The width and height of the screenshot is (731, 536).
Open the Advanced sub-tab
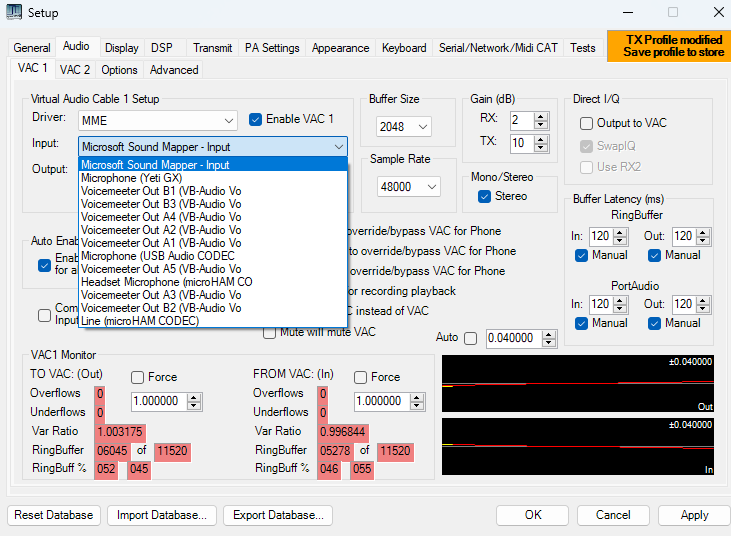click(x=174, y=70)
